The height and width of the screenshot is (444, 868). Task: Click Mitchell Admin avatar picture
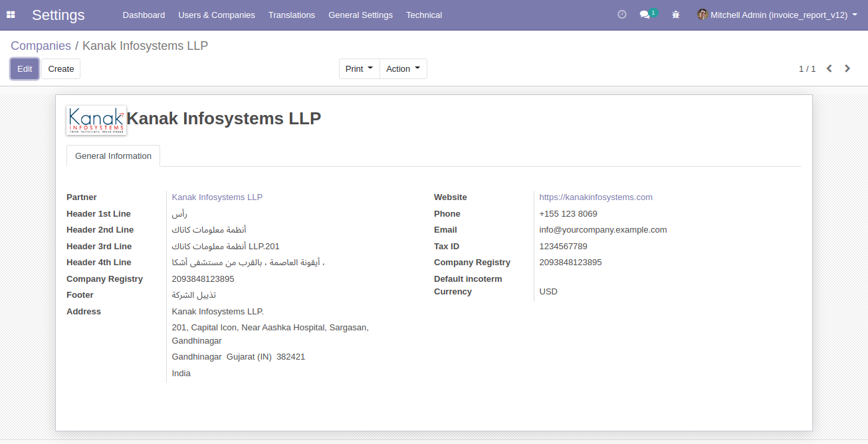point(703,14)
